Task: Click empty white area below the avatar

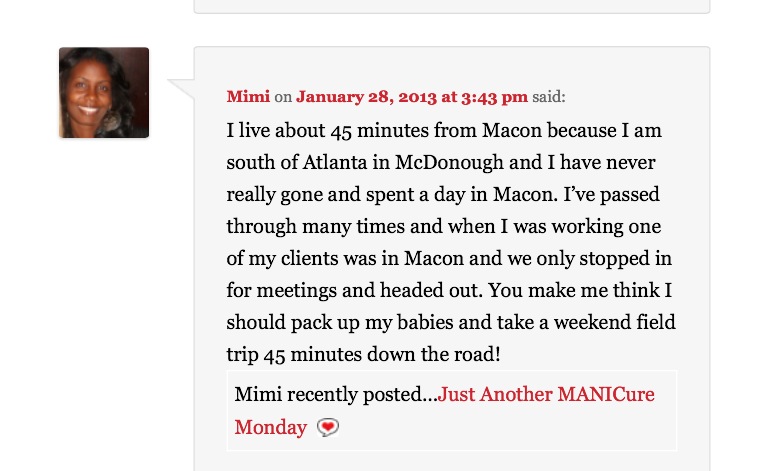Action: 104,291
